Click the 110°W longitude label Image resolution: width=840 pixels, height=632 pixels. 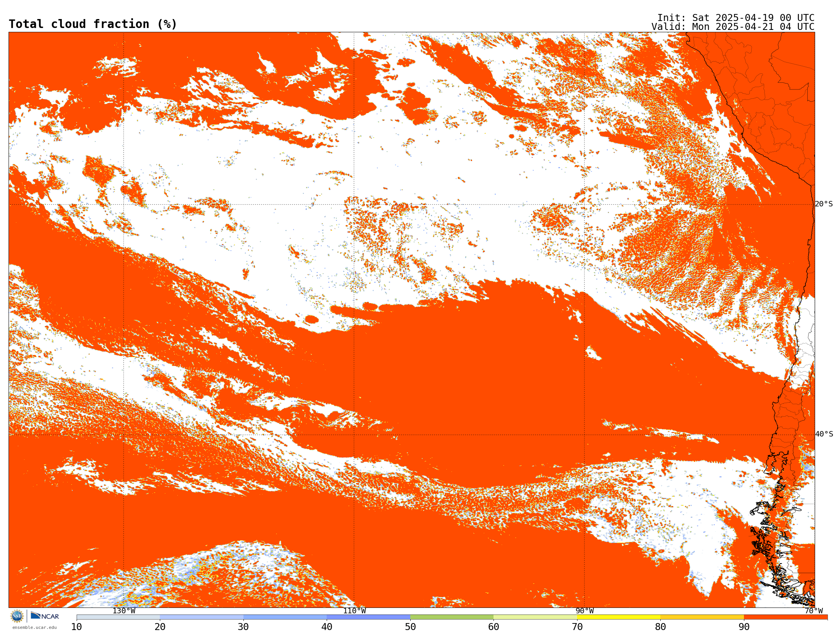(x=354, y=611)
